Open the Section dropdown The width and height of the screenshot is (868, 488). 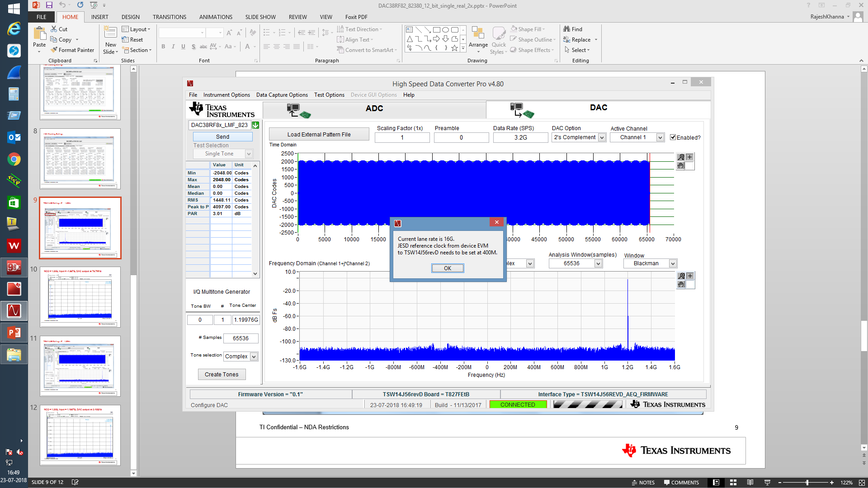click(x=137, y=50)
